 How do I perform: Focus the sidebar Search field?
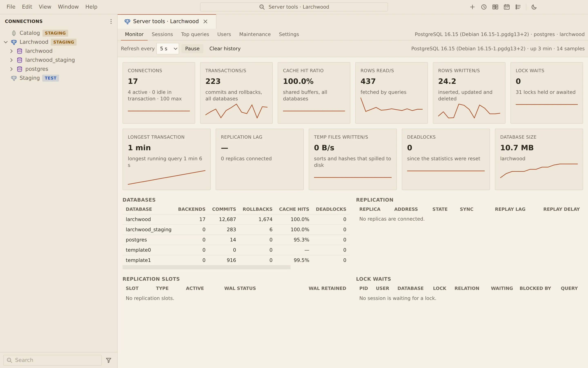click(x=52, y=360)
